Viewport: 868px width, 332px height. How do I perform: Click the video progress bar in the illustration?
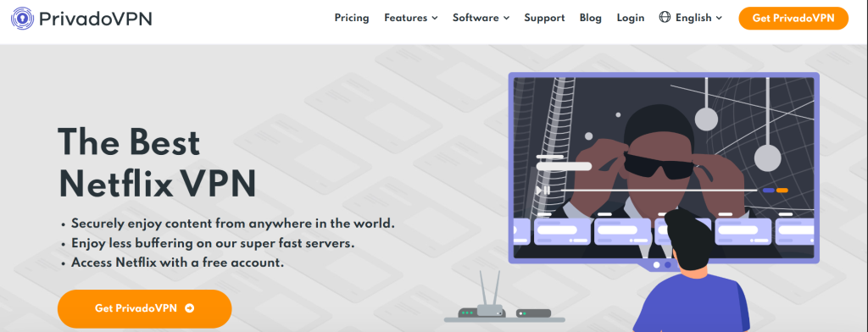click(659, 191)
